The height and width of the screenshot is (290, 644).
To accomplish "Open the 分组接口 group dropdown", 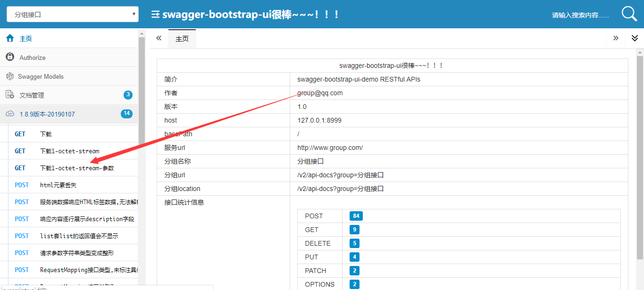I will pyautogui.click(x=73, y=14).
